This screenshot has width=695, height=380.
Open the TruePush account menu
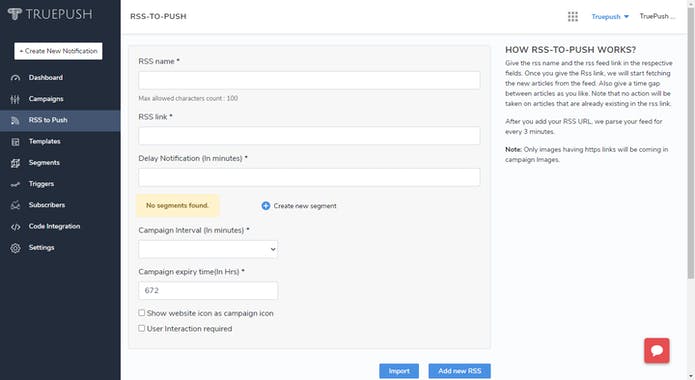click(657, 16)
